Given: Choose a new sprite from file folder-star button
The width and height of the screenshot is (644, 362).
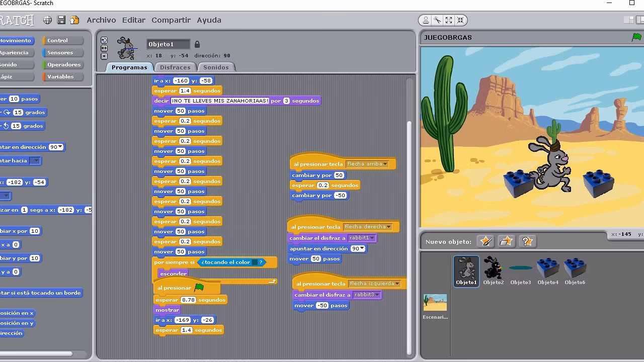Looking at the screenshot, I should [506, 241].
